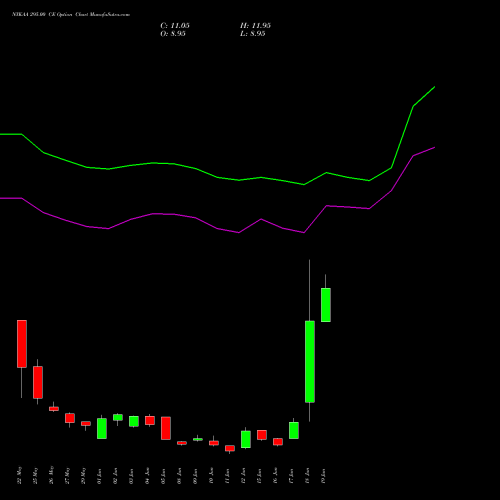Select the open value O: 8.95

(x=173, y=34)
